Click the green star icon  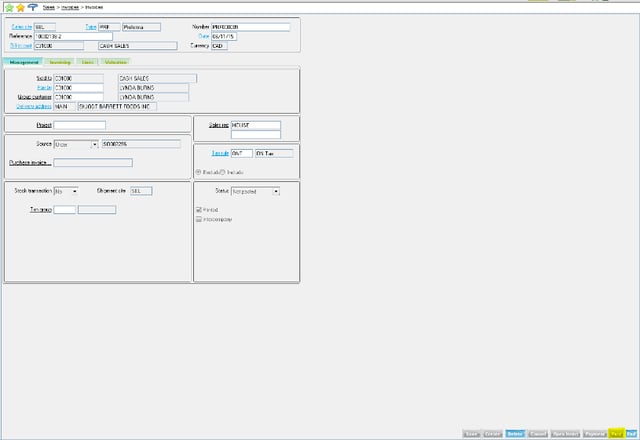click(8, 7)
